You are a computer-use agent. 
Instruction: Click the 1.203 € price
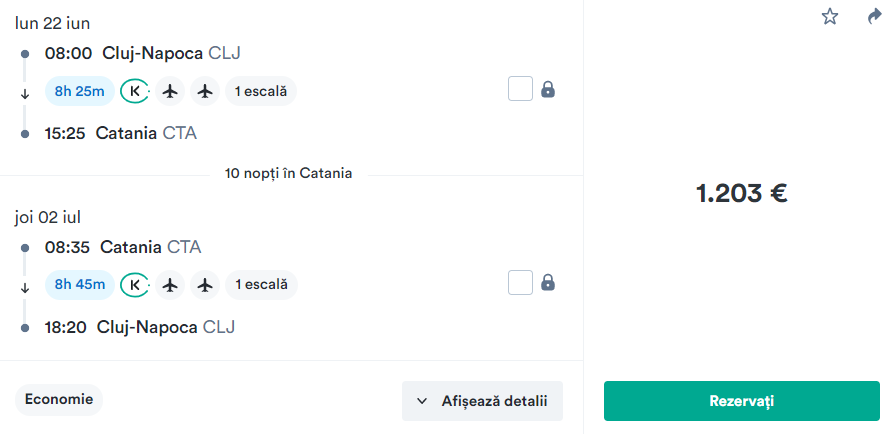pos(741,194)
